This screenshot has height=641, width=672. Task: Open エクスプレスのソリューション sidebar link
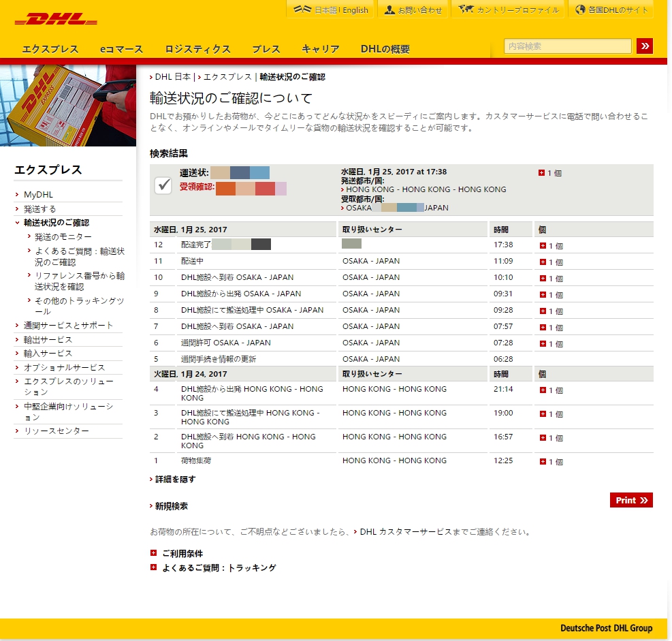[69, 386]
